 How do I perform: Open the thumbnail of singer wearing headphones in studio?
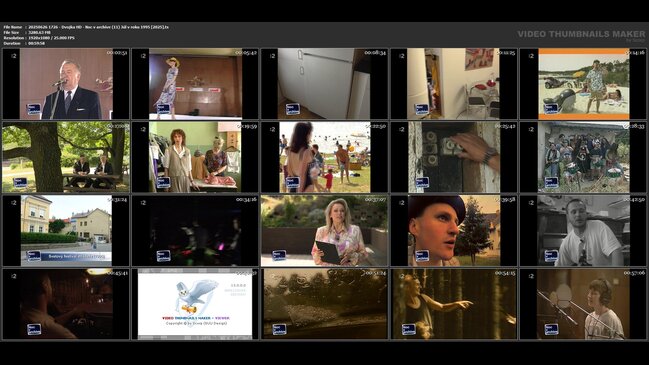583,304
